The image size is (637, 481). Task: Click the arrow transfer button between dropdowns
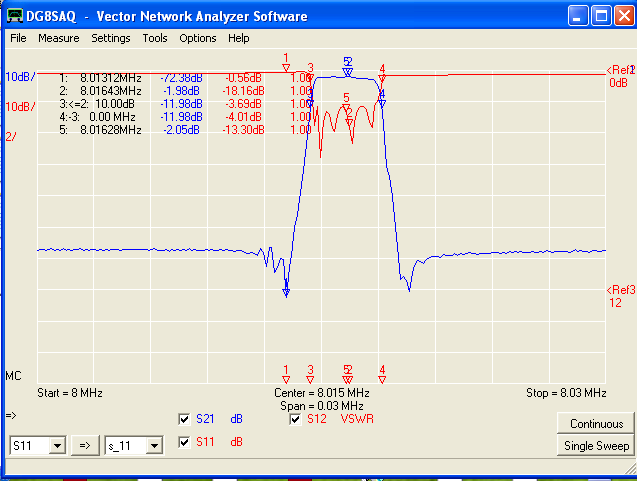click(x=85, y=445)
